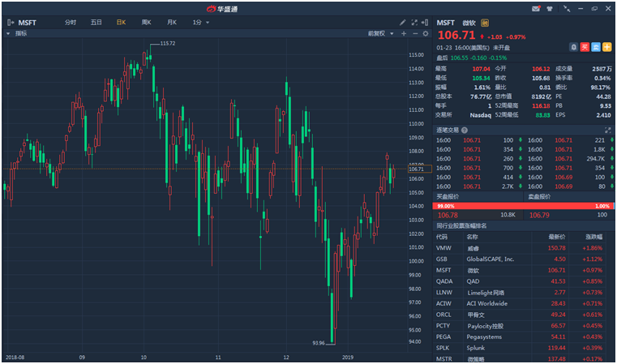Click the 同行业股票涨幅排名 section header
Image resolution: width=617 pixels, height=364 pixels.
(x=461, y=226)
